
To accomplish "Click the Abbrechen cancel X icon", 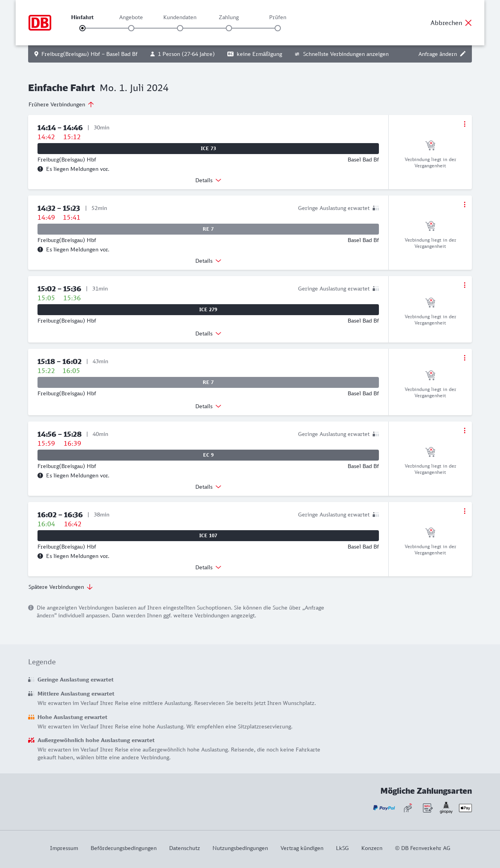I will 468,23.
